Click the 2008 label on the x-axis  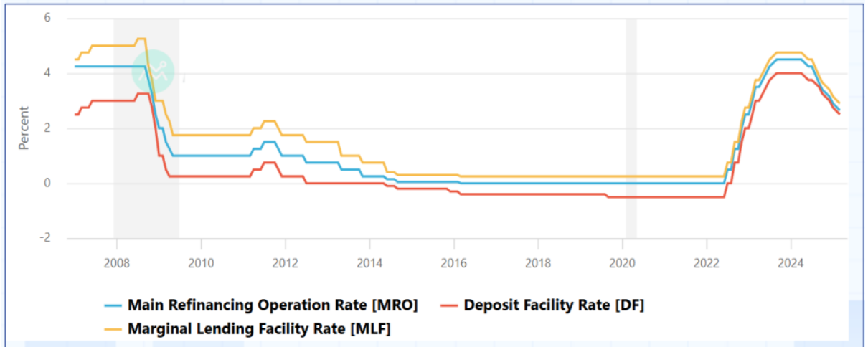click(116, 262)
